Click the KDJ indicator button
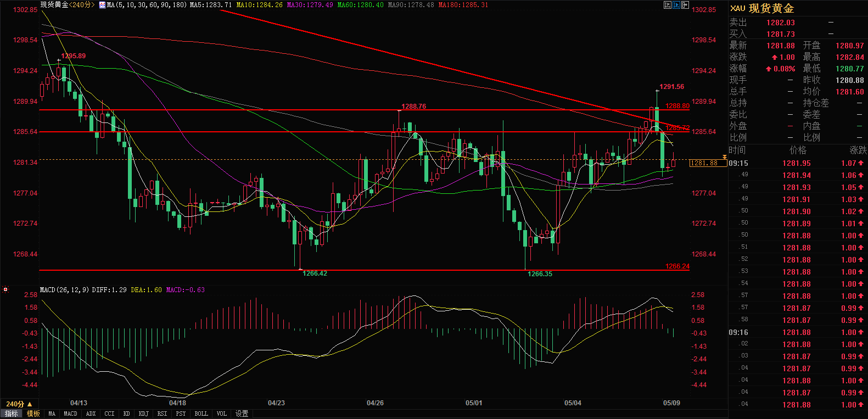This screenshot has width=868, height=419. pyautogui.click(x=143, y=414)
